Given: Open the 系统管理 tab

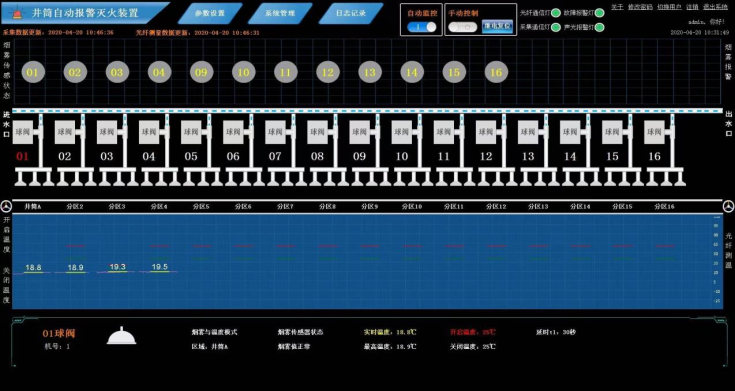Looking at the screenshot, I should tap(280, 13).
